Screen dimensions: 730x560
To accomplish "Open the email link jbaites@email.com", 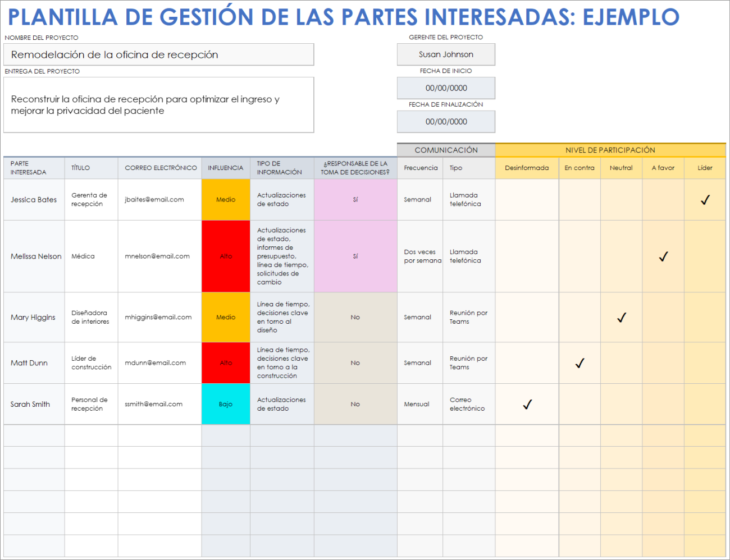I will tap(153, 200).
